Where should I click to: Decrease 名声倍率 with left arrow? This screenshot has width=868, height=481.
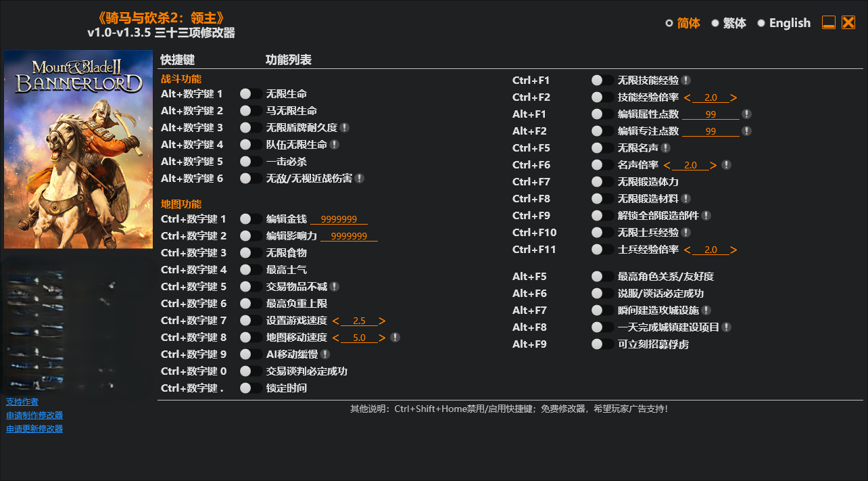667,165
